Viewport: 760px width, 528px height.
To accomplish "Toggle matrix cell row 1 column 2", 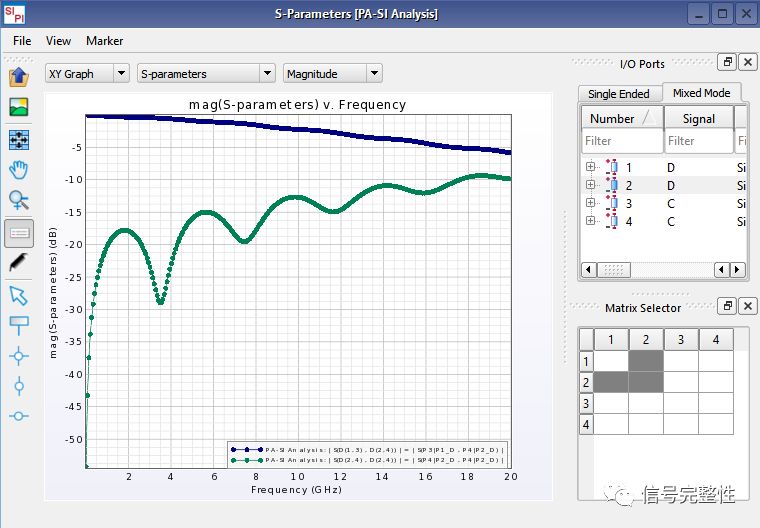I will (646, 361).
